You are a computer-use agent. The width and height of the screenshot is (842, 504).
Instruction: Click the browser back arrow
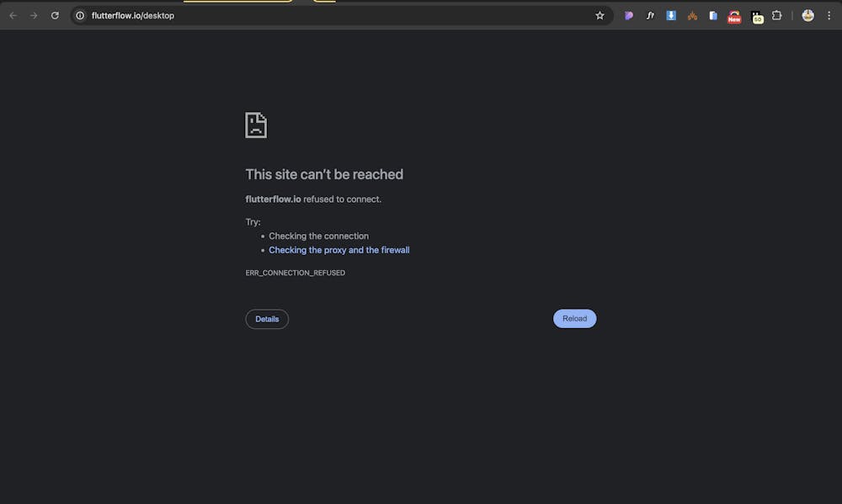click(x=13, y=15)
